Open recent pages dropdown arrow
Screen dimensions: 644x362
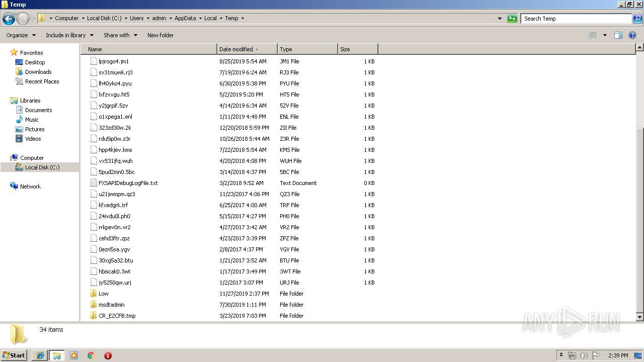point(33,19)
